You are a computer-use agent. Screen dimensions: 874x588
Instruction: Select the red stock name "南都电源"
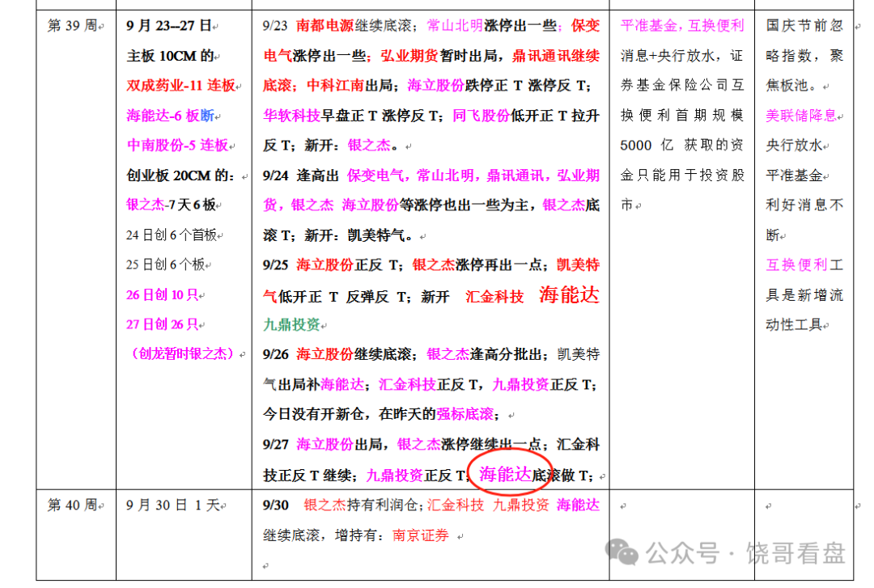[x=325, y=26]
